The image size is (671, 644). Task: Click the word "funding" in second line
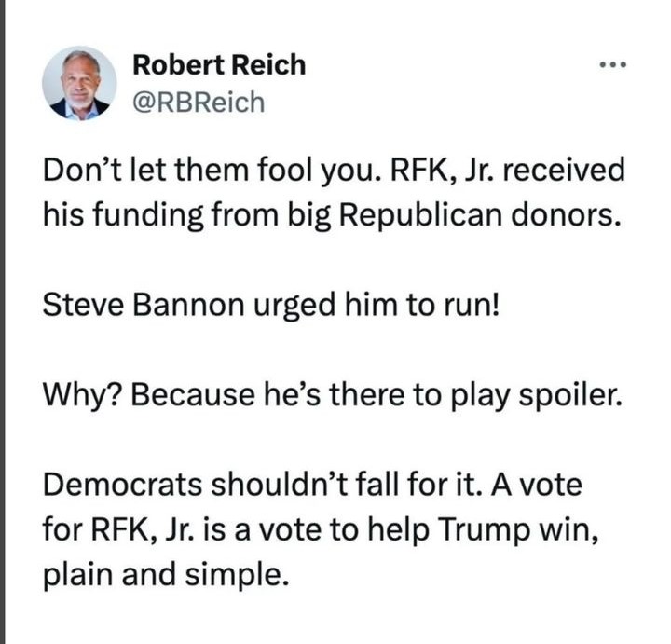tap(148, 215)
